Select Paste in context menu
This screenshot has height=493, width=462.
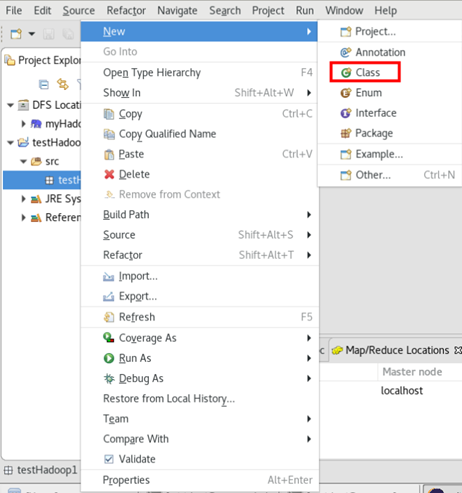click(199, 154)
